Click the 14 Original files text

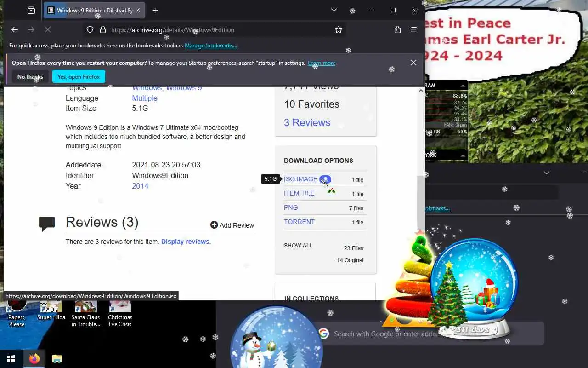pyautogui.click(x=350, y=260)
